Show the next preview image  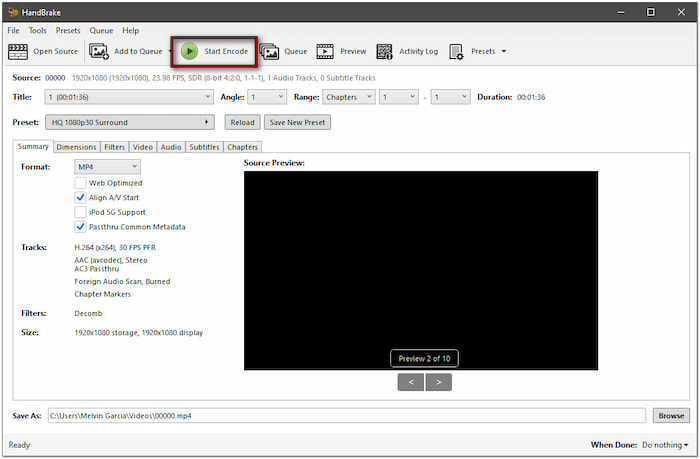pos(439,382)
